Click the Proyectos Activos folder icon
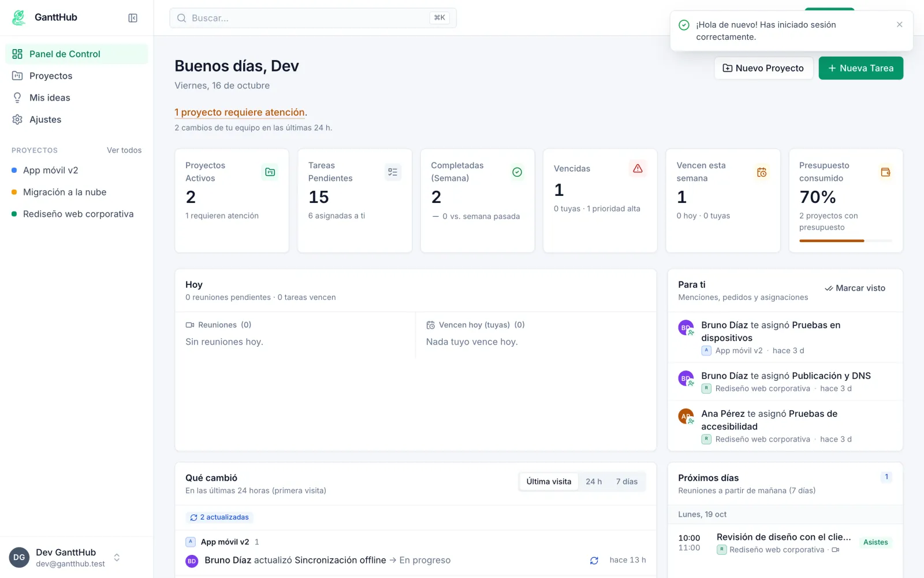 (270, 172)
